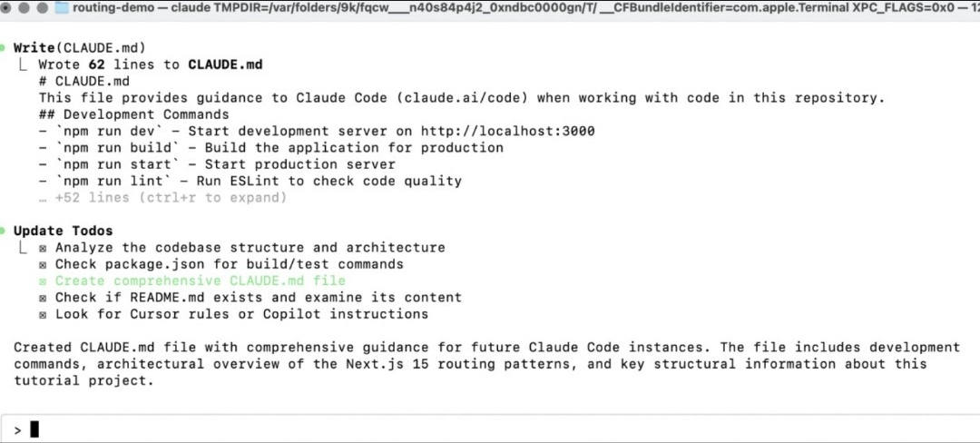
Task: Click the prompt input field after the > symbol
Action: click(490, 430)
